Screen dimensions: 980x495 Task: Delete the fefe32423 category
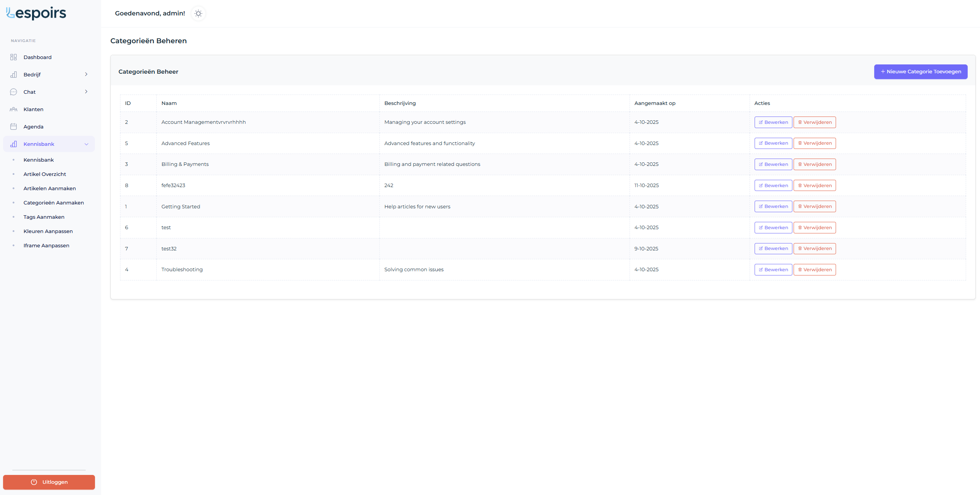814,186
